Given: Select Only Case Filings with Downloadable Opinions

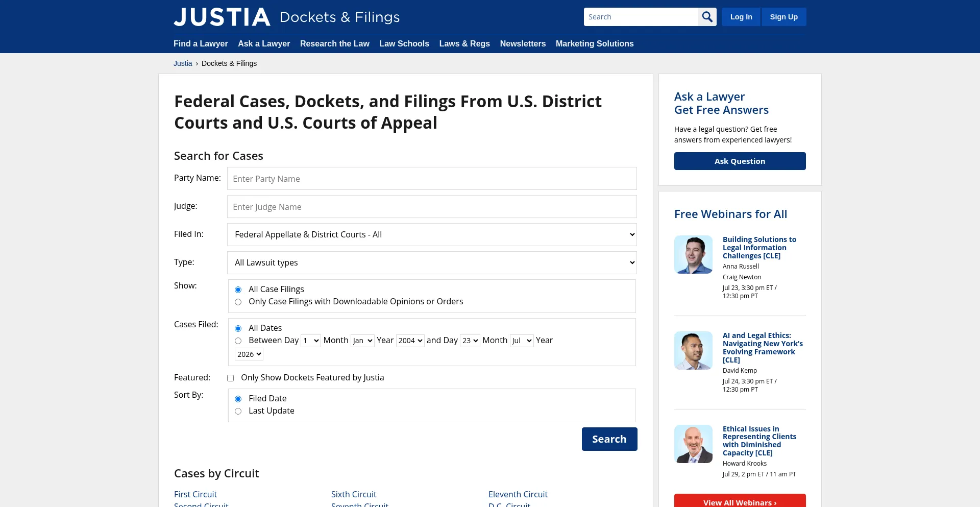Looking at the screenshot, I should pyautogui.click(x=238, y=302).
